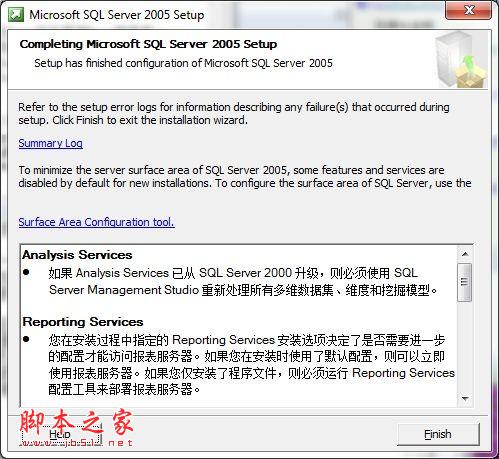This screenshot has width=499, height=459.
Task: Click the SQL Server Setup title bar icon
Action: click(x=16, y=15)
